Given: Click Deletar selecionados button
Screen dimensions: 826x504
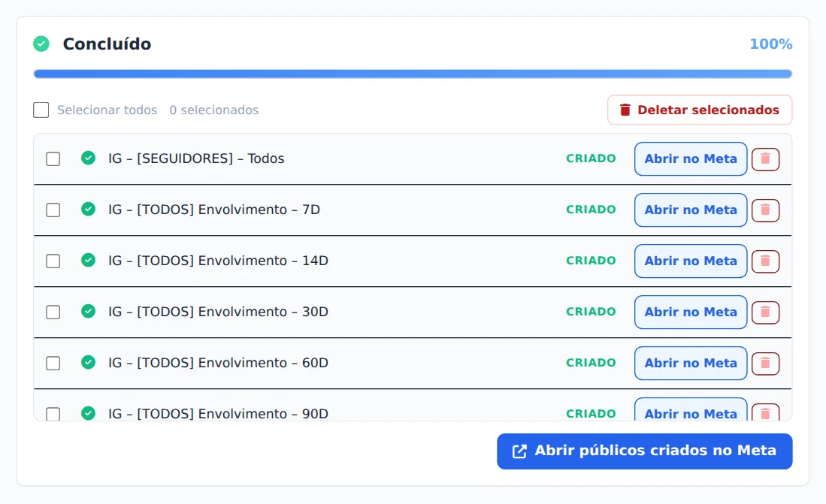Looking at the screenshot, I should tap(700, 110).
